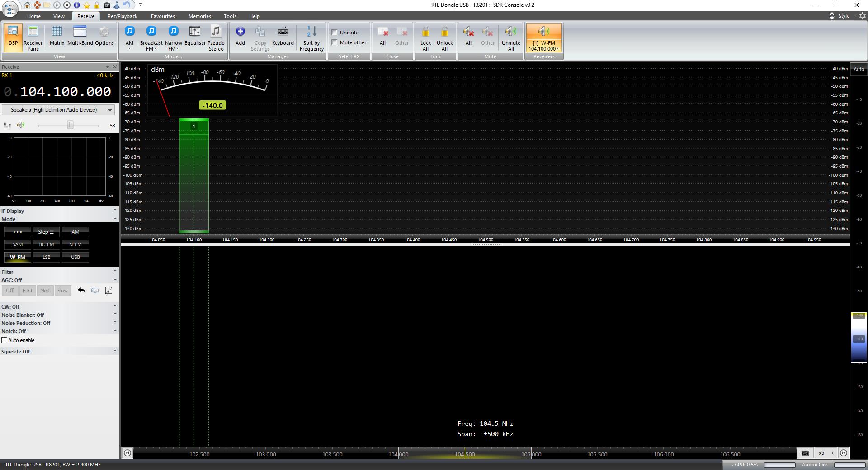Image resolution: width=868 pixels, height=470 pixels.
Task: Check the Unmute option in Select RX
Action: click(335, 32)
